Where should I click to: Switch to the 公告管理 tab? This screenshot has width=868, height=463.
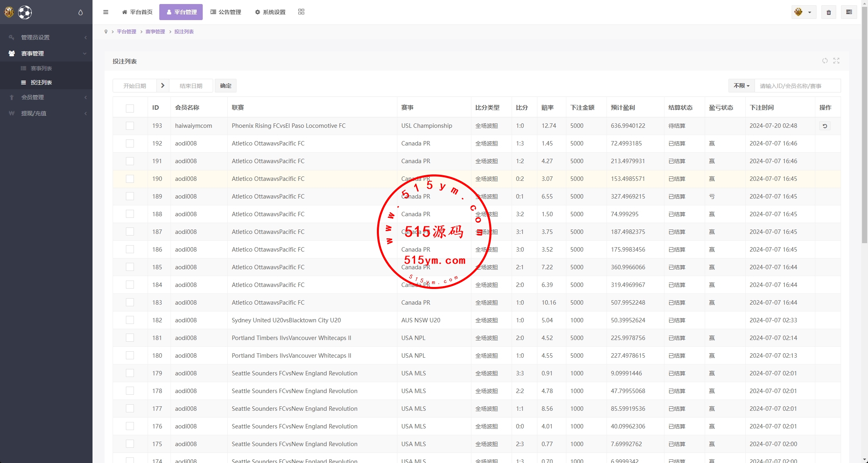click(x=226, y=12)
